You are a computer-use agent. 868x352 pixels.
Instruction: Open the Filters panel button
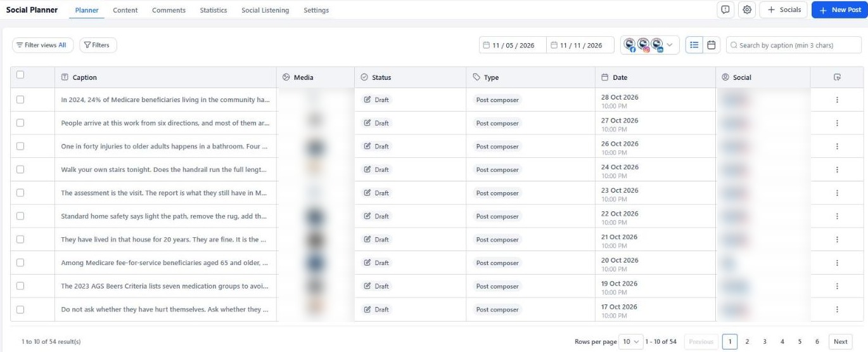pyautogui.click(x=98, y=45)
